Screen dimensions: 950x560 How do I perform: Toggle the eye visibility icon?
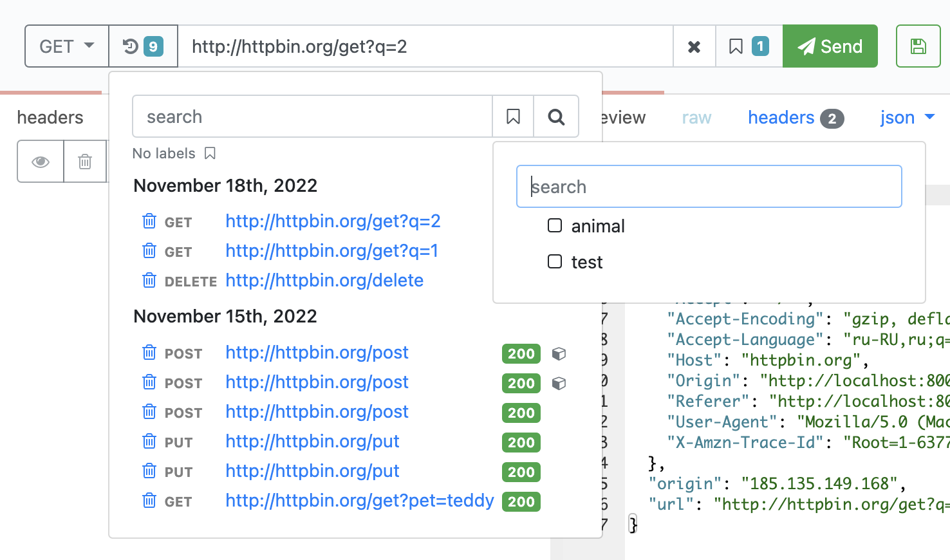(40, 162)
